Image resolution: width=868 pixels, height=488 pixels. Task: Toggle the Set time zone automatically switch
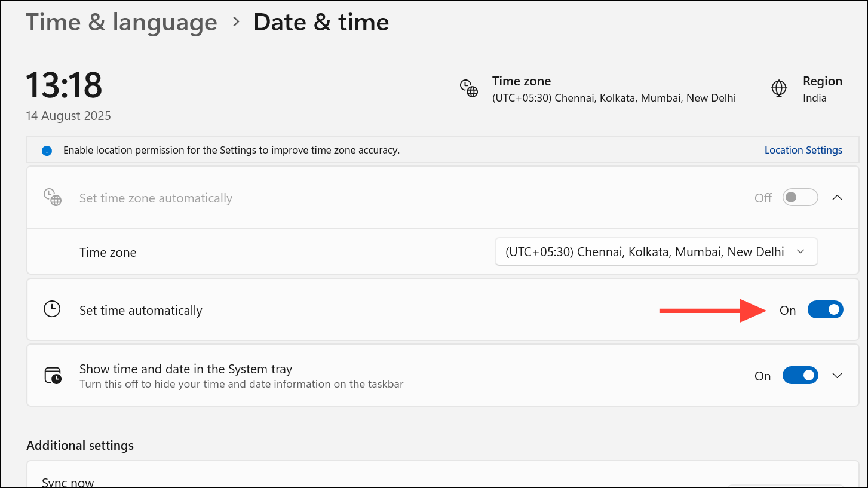[800, 198]
